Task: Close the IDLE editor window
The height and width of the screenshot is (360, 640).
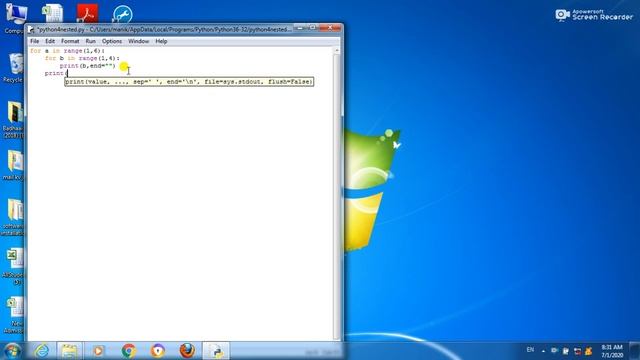Action: point(331,28)
